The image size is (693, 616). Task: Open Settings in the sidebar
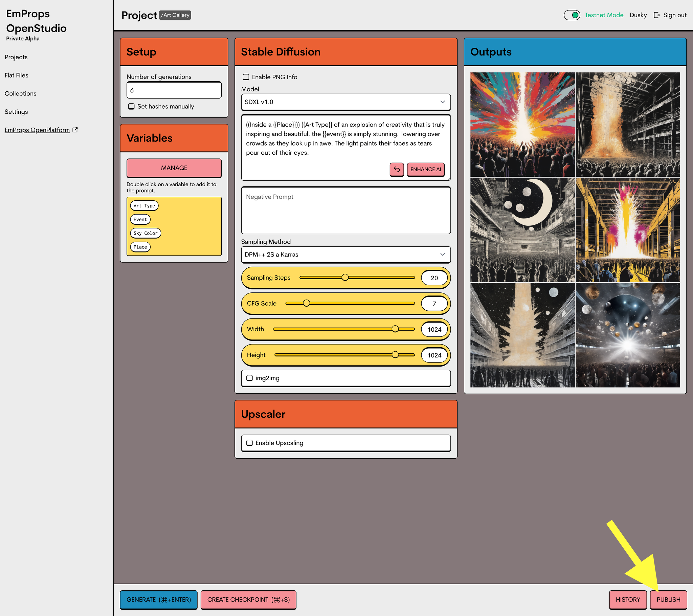point(16,112)
